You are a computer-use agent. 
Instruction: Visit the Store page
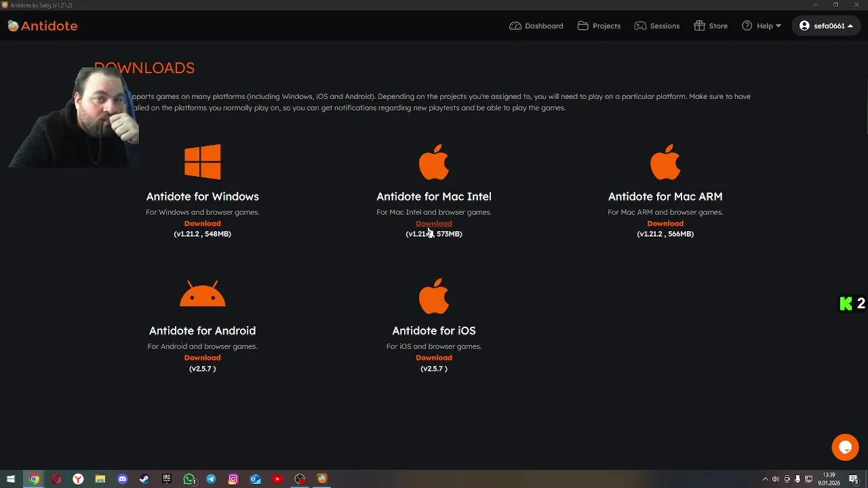[x=711, y=26]
